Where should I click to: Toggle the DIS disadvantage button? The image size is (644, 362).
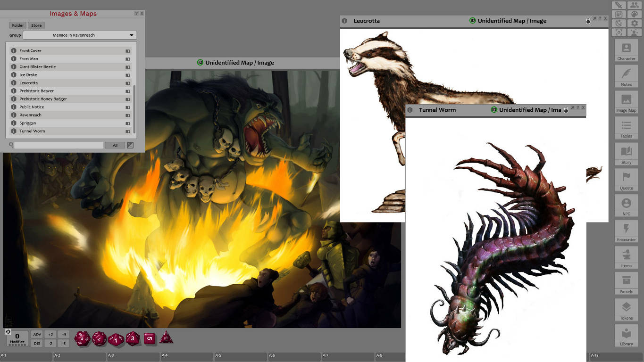pos(37,344)
